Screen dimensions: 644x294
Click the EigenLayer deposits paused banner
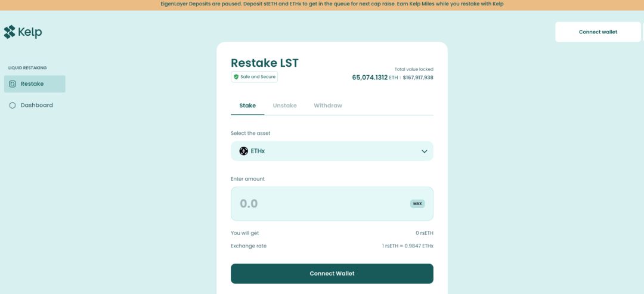pyautogui.click(x=332, y=4)
